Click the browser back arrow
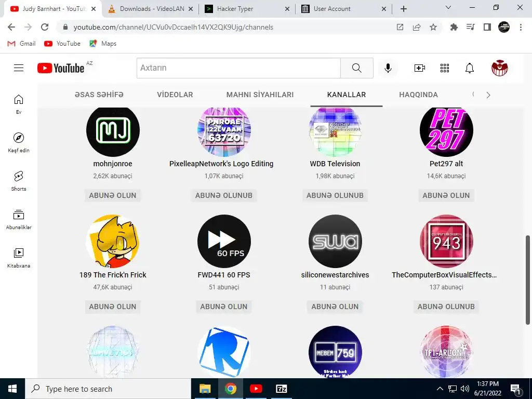 tap(11, 27)
